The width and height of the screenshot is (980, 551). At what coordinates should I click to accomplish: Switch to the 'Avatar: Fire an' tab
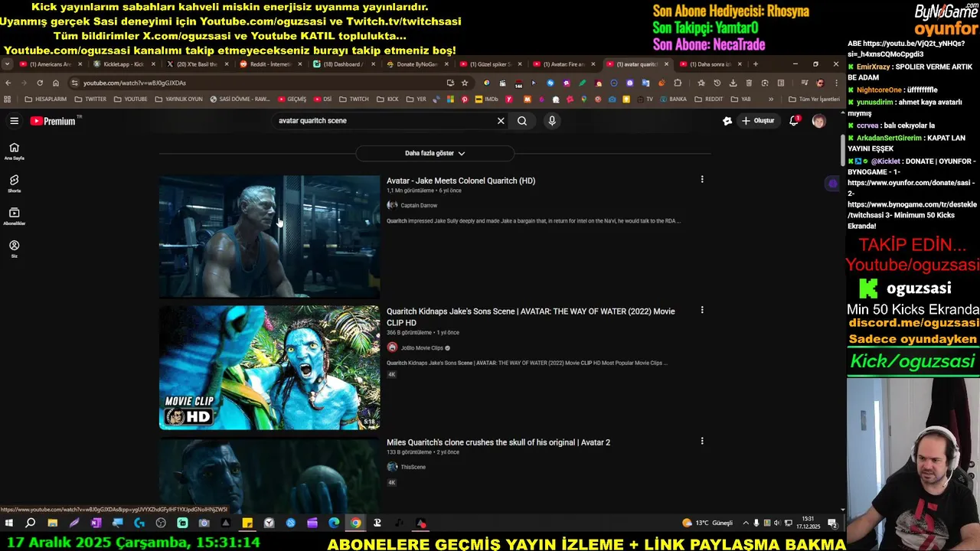[x=563, y=64]
